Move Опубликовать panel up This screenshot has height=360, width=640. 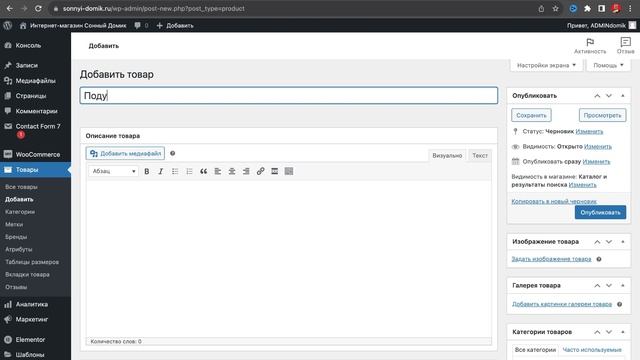pos(597,96)
